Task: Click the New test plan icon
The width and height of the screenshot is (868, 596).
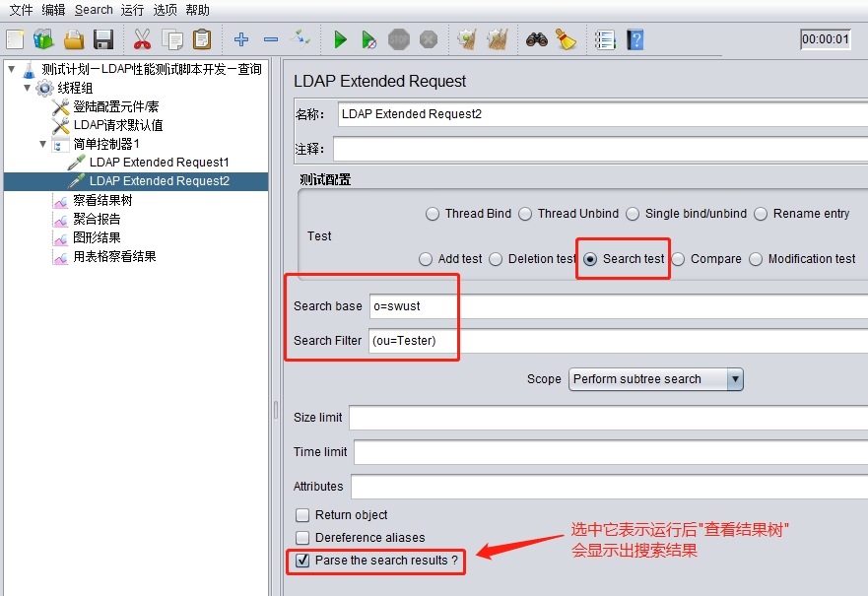Action: pos(15,39)
